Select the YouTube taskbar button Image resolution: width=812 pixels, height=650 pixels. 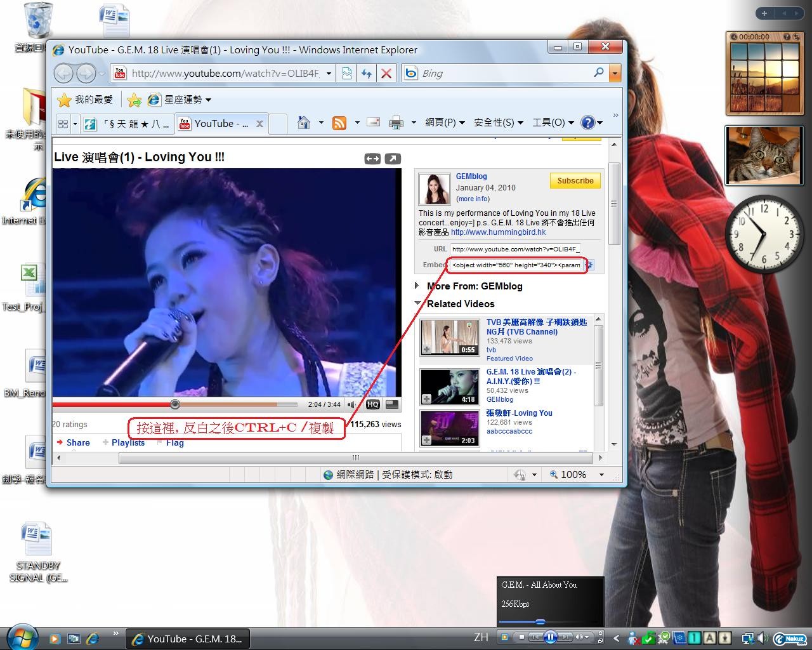click(x=188, y=639)
